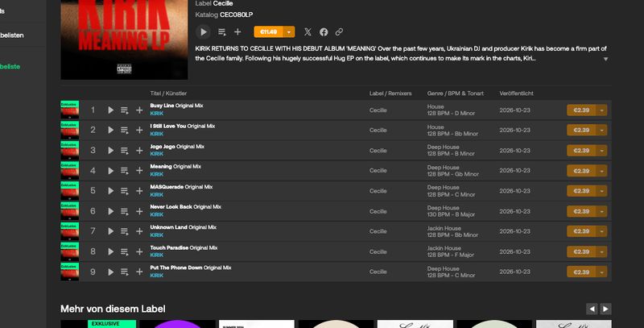Show previous items in Mehr von diesem Label
The width and height of the screenshot is (644, 328).
pyautogui.click(x=592, y=309)
